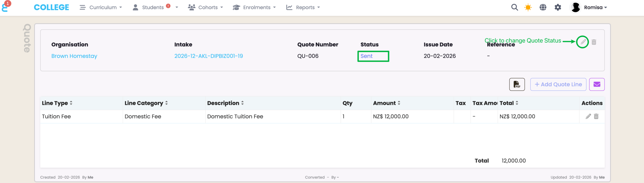Open the Cohorts menu
644x183 pixels.
point(206,7)
